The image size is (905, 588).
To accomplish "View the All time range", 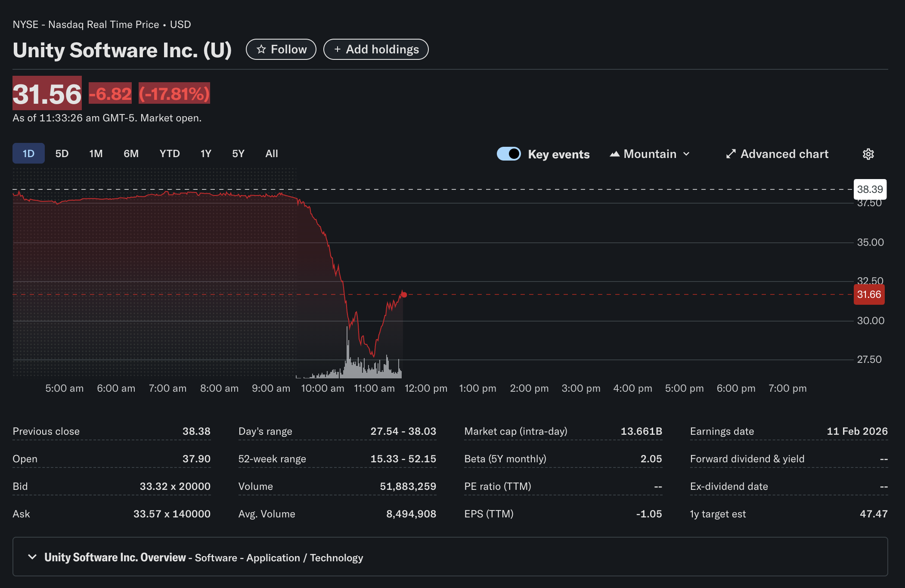I will tap(272, 154).
